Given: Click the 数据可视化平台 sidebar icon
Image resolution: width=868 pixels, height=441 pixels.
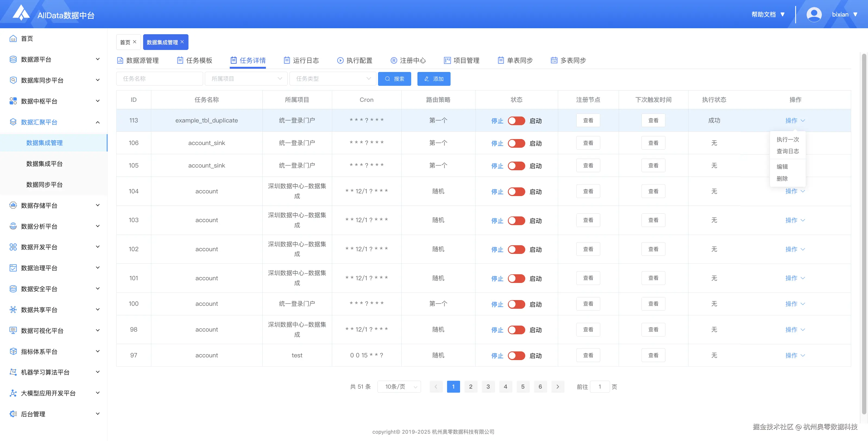Looking at the screenshot, I should (x=13, y=330).
